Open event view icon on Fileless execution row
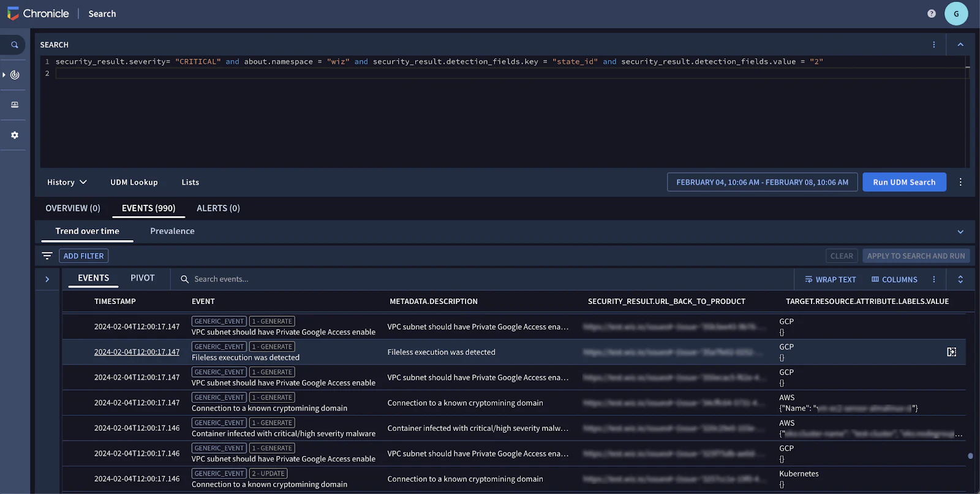 tap(951, 352)
